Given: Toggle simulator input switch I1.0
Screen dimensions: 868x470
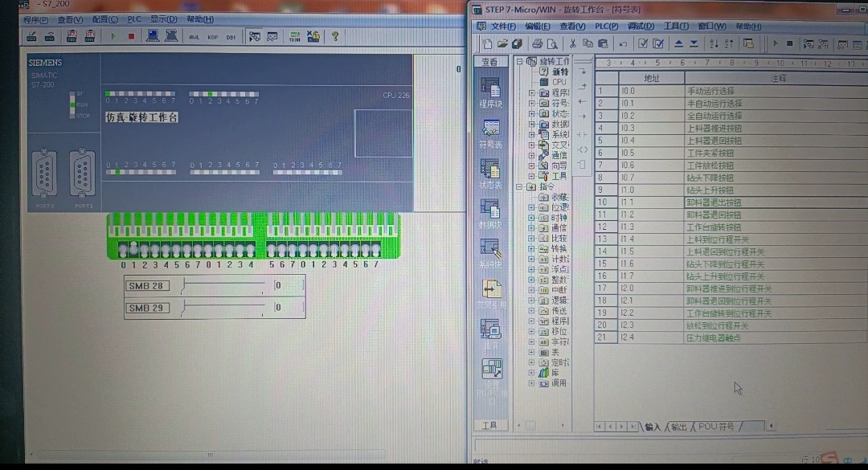Looking at the screenshot, I should 208,250.
